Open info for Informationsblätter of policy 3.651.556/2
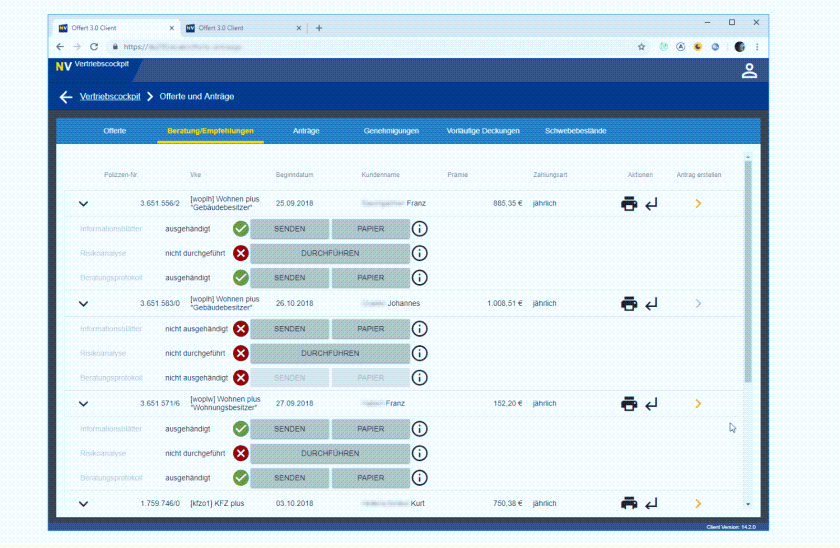Image resolution: width=840 pixels, height=548 pixels. (419, 229)
